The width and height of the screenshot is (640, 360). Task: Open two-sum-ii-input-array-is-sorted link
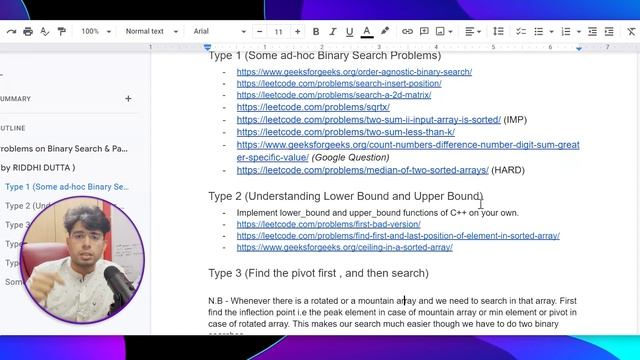[369, 120]
